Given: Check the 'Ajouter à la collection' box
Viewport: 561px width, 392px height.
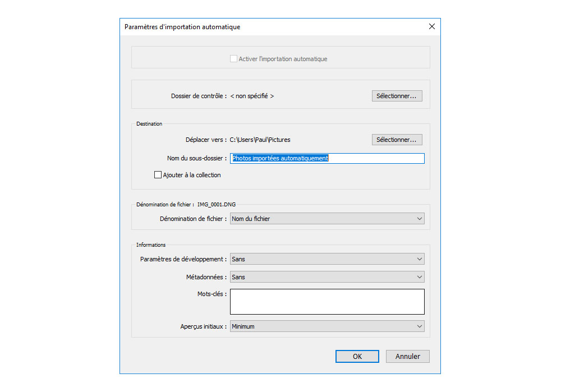Looking at the screenshot, I should [x=158, y=175].
